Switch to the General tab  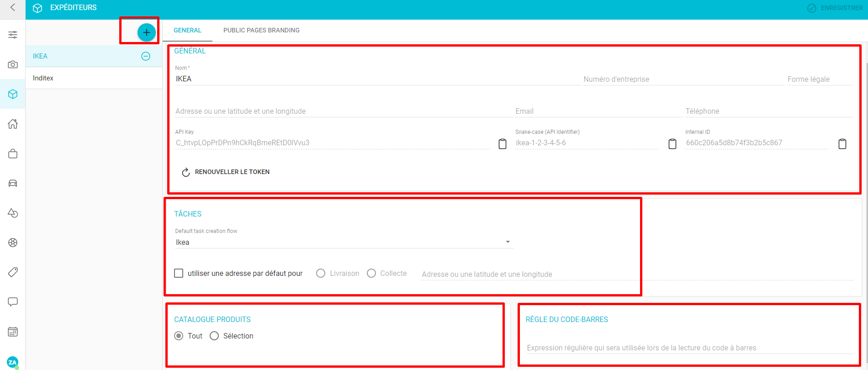tap(187, 30)
